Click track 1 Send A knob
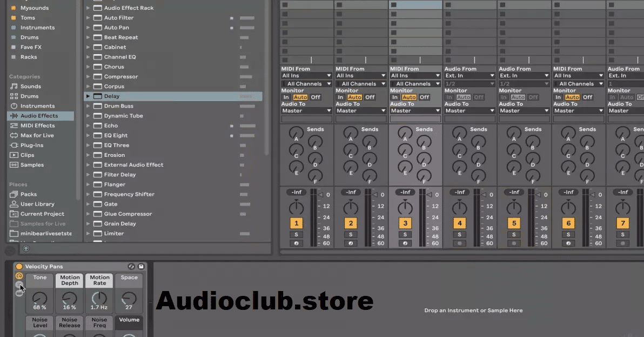Image resolution: width=644 pixels, height=337 pixels. [x=296, y=133]
